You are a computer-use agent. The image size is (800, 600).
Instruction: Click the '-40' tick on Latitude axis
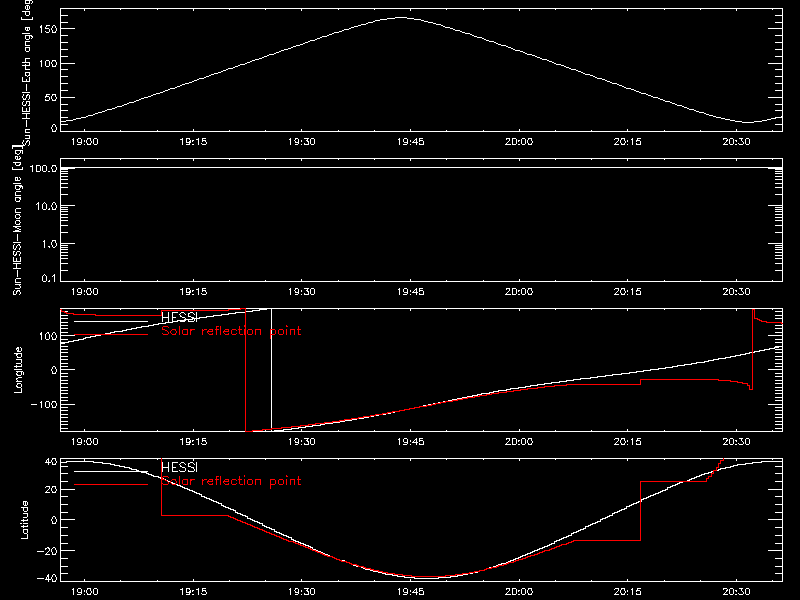click(x=47, y=578)
